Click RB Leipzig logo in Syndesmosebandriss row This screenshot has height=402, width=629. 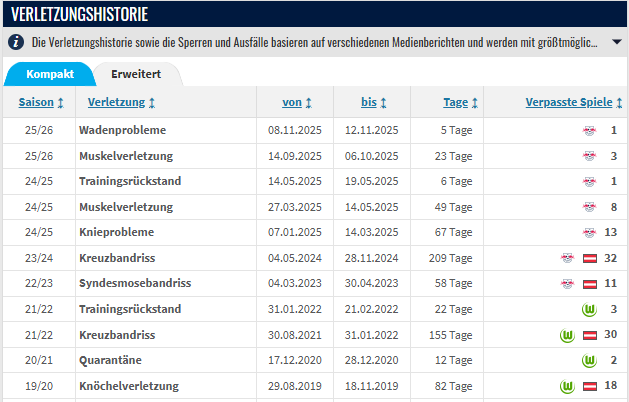click(x=567, y=283)
